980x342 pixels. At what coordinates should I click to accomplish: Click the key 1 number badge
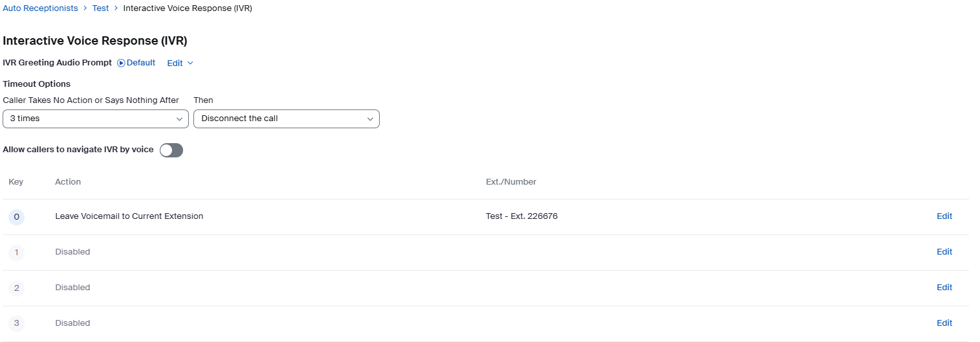[16, 253]
